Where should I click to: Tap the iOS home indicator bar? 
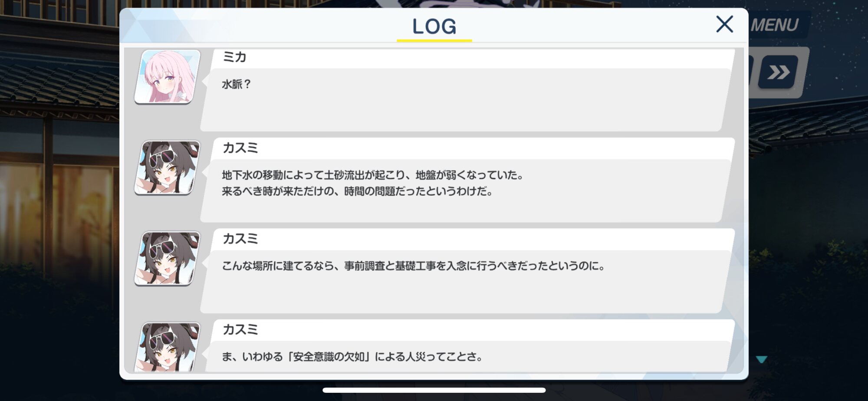(434, 390)
